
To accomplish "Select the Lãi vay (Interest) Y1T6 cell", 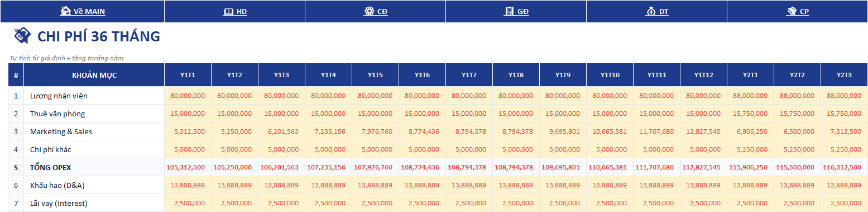I will (422, 203).
